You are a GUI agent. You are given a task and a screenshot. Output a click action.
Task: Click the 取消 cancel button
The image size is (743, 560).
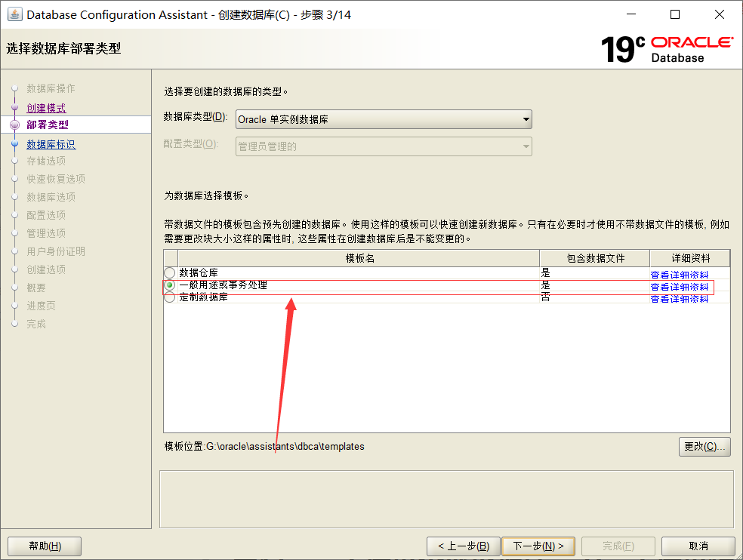click(x=698, y=546)
